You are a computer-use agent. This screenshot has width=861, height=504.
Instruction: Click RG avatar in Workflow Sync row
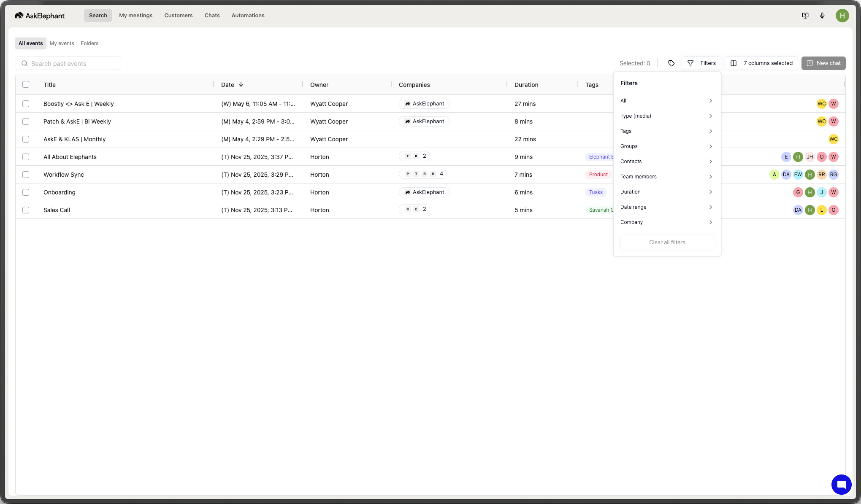click(834, 175)
